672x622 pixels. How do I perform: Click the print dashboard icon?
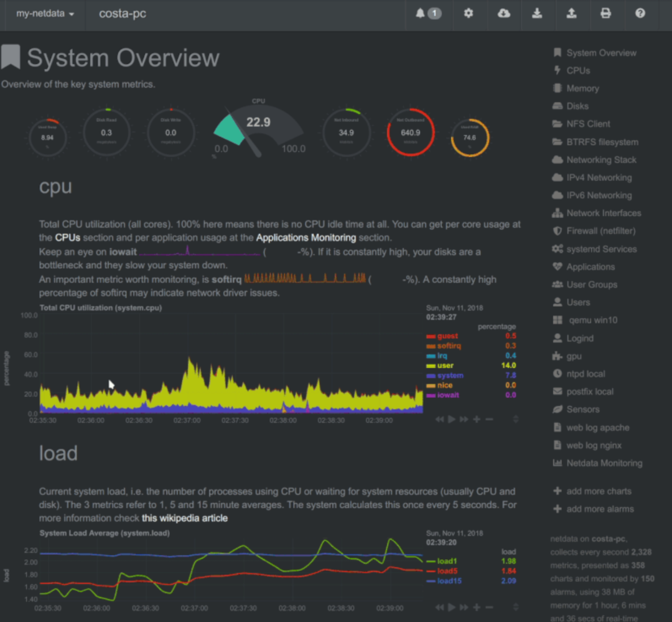tap(605, 13)
